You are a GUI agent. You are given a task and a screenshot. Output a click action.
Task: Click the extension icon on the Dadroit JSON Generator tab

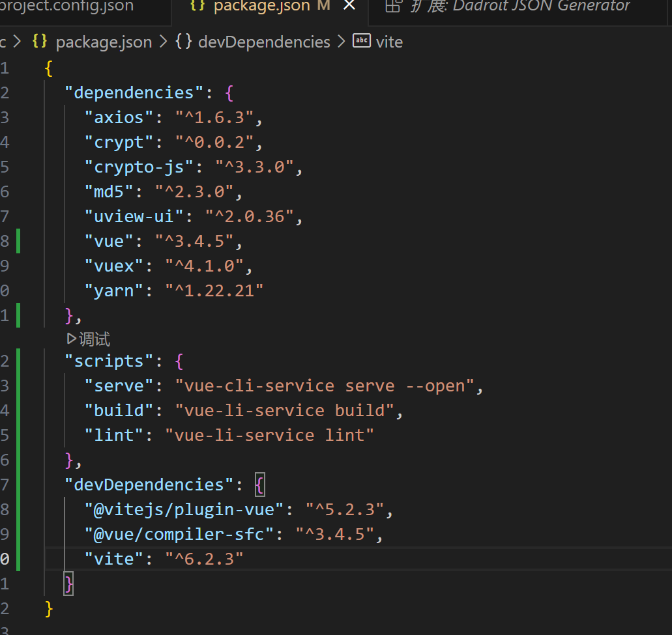(x=393, y=7)
